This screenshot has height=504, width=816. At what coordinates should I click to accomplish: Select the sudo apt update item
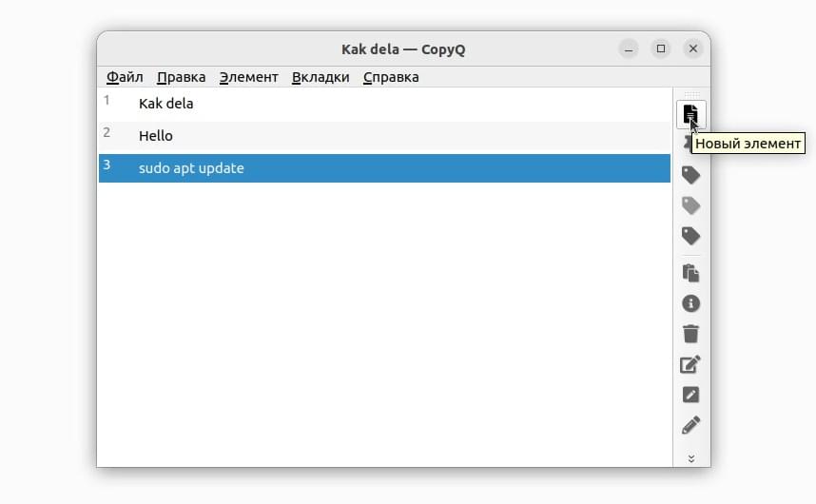click(x=384, y=168)
